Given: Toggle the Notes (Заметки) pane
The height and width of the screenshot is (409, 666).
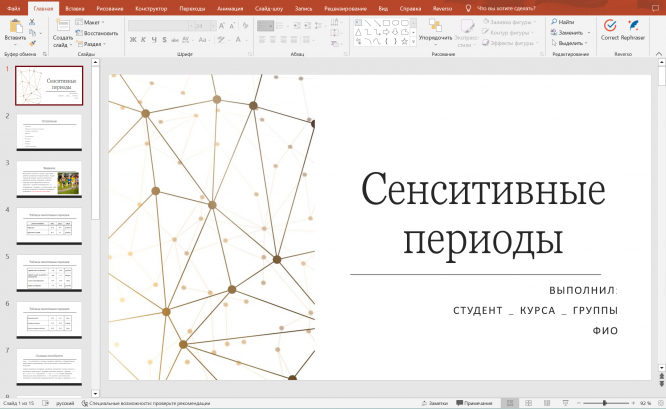Looking at the screenshot, I should 435,403.
